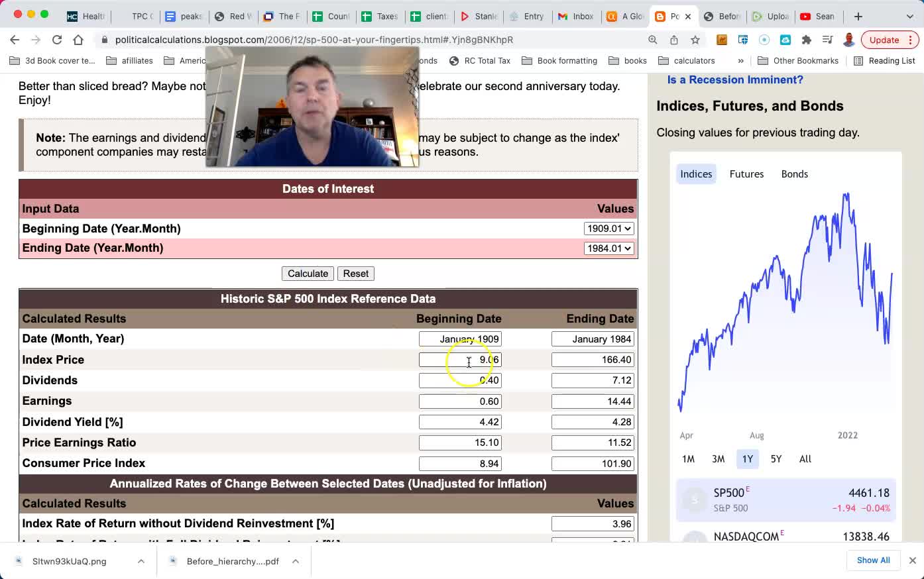Open downloaded file SItwn93kUaQ.png

pyautogui.click(x=69, y=561)
